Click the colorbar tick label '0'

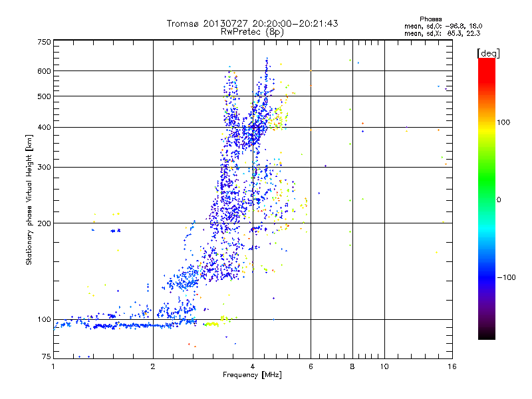click(499, 200)
